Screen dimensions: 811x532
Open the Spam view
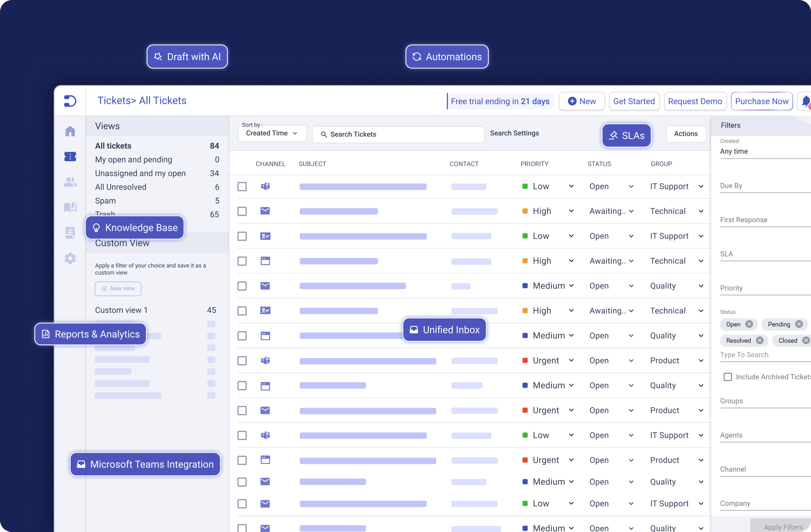point(105,201)
